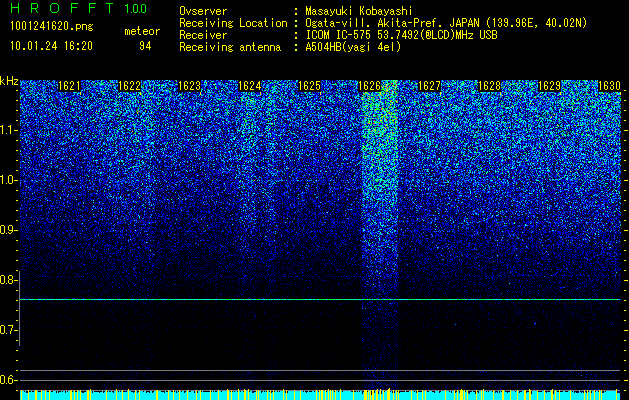Click the 1621 time marker
Viewport: 629px width, 400px height.
click(x=69, y=86)
